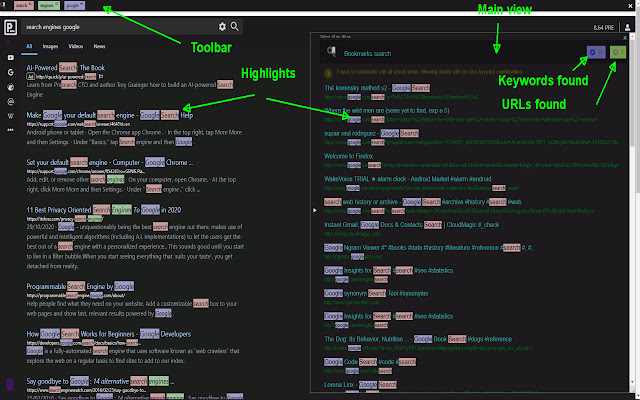Image resolution: width=640 pixels, height=400 pixels.
Task: Close the highlight toolbar with the X
Action: point(631,6)
